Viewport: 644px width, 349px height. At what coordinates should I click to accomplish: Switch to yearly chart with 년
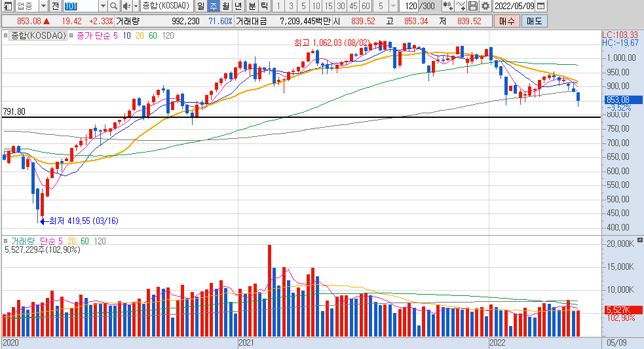[x=238, y=6]
